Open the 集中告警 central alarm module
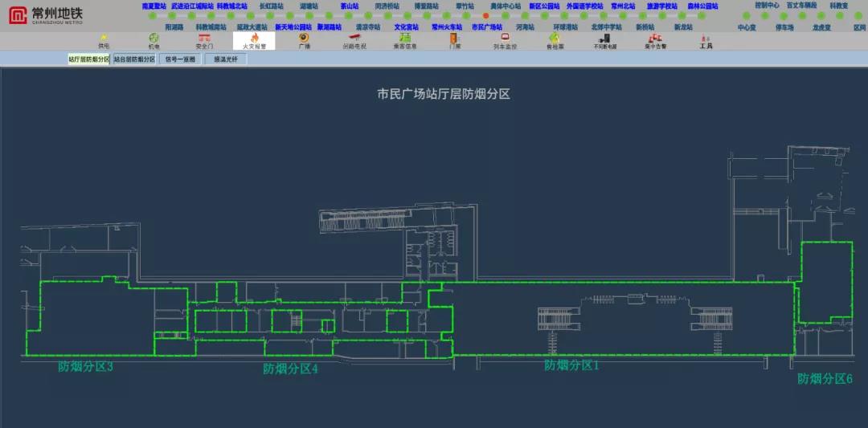This screenshot has height=428, width=868. 656,41
